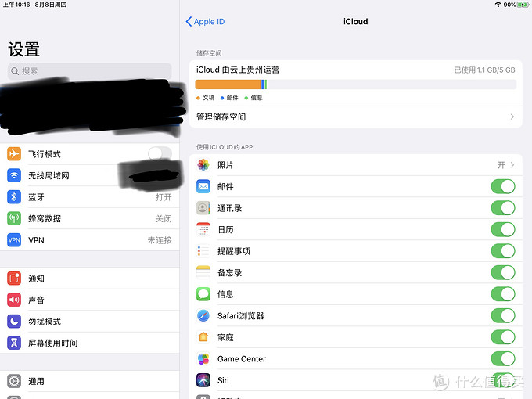Tap the 屏幕使用时间 hourglass icon

(14, 343)
